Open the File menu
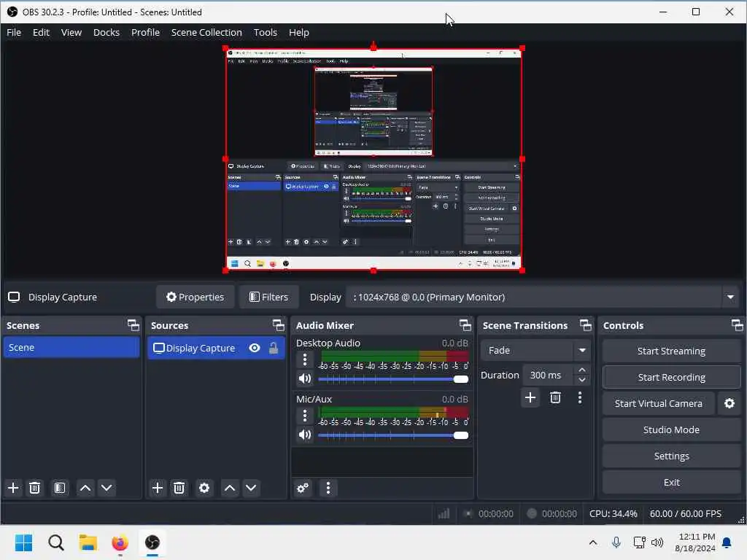Image resolution: width=747 pixels, height=560 pixels. coord(14,32)
